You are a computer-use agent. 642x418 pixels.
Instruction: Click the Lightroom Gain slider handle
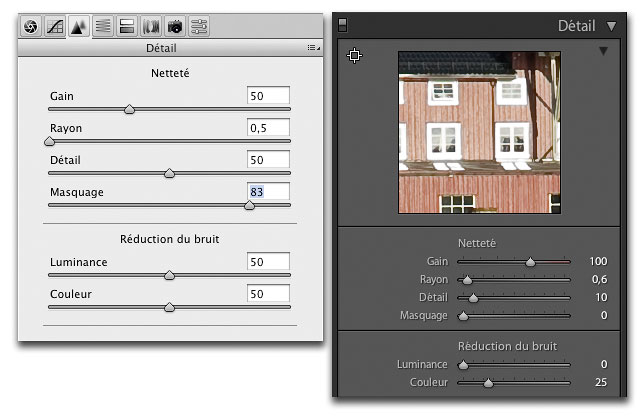pyautogui.click(x=530, y=262)
